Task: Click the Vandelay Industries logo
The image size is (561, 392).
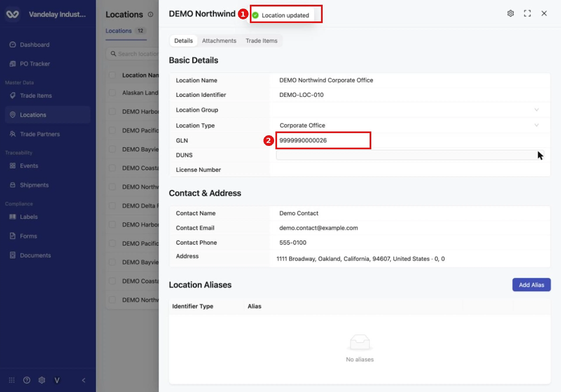Action: [12, 14]
